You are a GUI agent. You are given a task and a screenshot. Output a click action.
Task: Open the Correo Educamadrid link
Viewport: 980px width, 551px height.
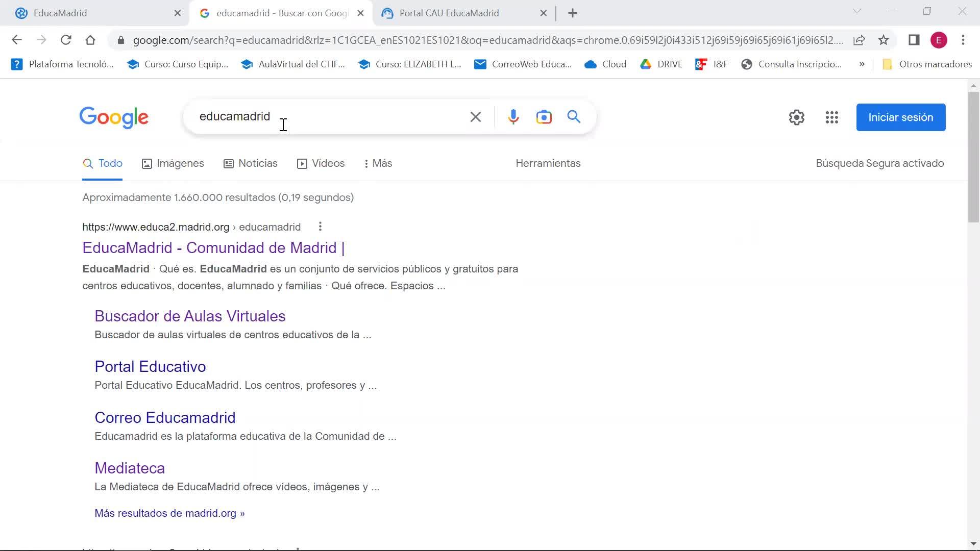pos(165,417)
